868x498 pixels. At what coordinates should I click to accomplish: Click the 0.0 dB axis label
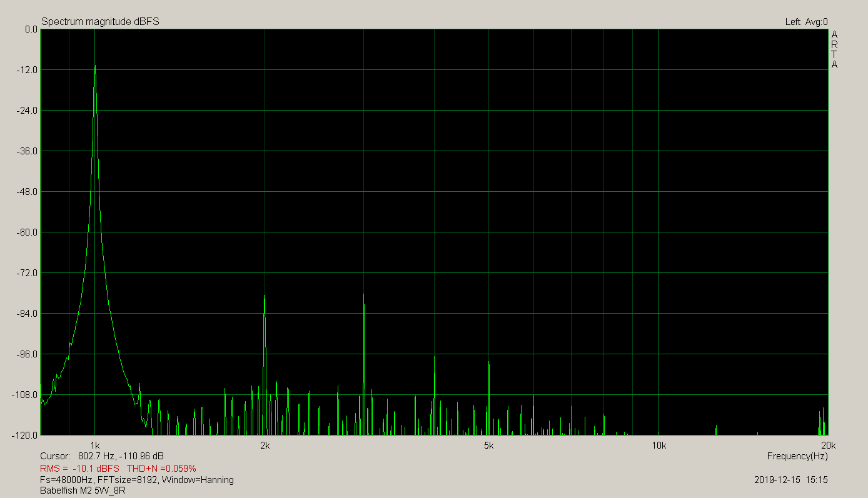[x=30, y=29]
